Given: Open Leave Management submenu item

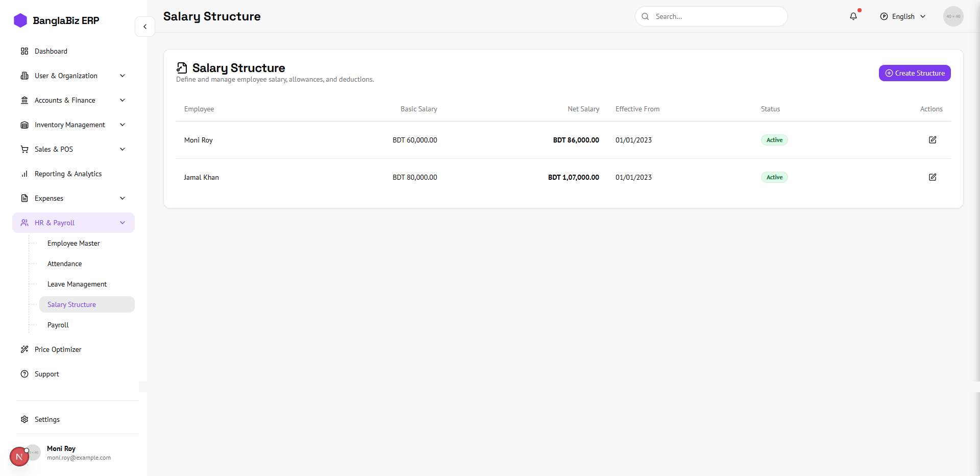Looking at the screenshot, I should [x=77, y=284].
